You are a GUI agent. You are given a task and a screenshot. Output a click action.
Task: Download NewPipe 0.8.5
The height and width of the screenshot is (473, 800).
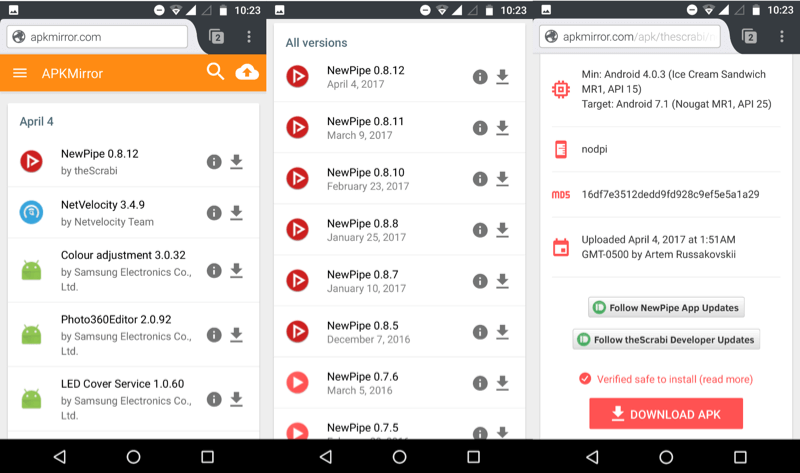pyautogui.click(x=503, y=332)
